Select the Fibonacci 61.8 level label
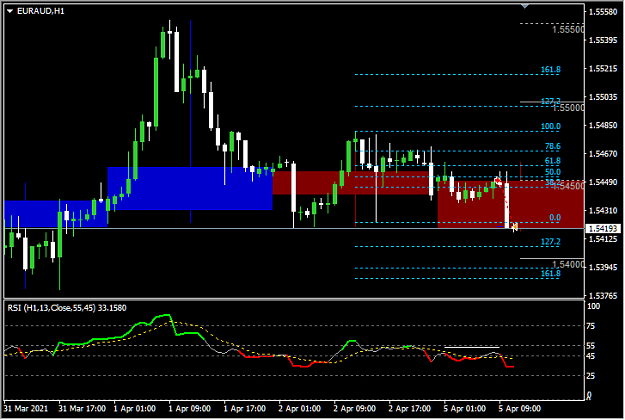Screen dimensions: 625x420 pyautogui.click(x=552, y=161)
